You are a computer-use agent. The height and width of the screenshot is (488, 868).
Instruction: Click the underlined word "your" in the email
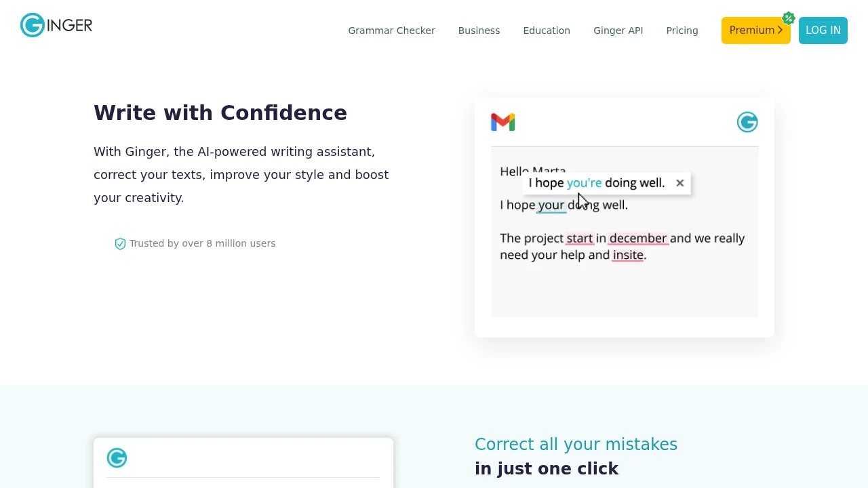point(551,205)
